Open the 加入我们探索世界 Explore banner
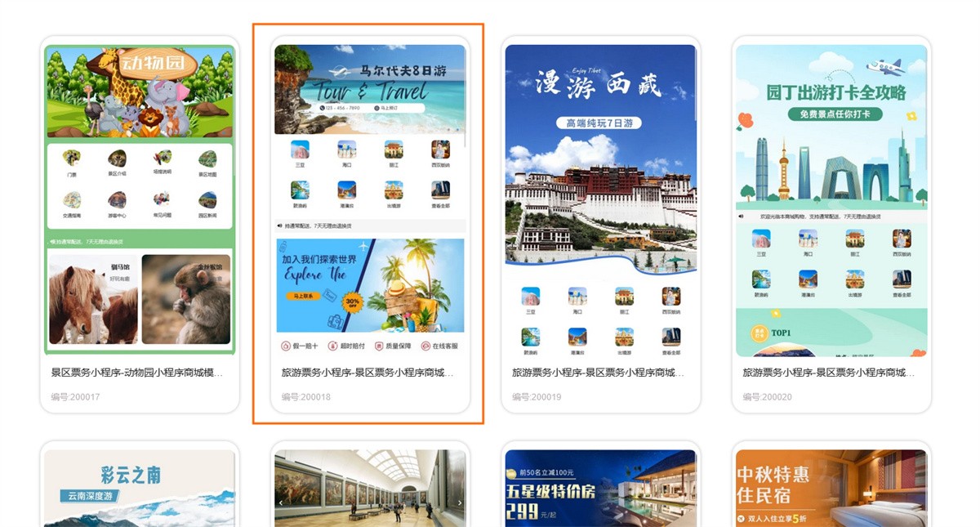The image size is (980, 527). pyautogui.click(x=370, y=285)
